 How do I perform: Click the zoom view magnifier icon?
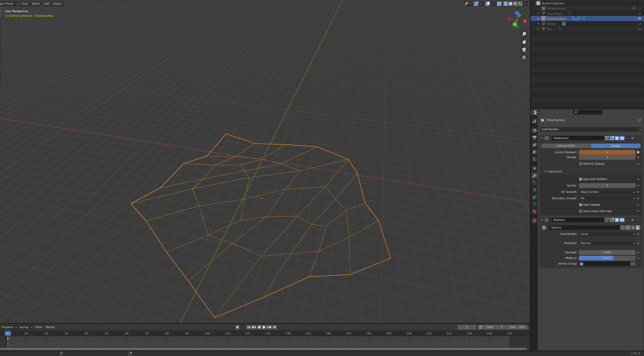coord(524,34)
